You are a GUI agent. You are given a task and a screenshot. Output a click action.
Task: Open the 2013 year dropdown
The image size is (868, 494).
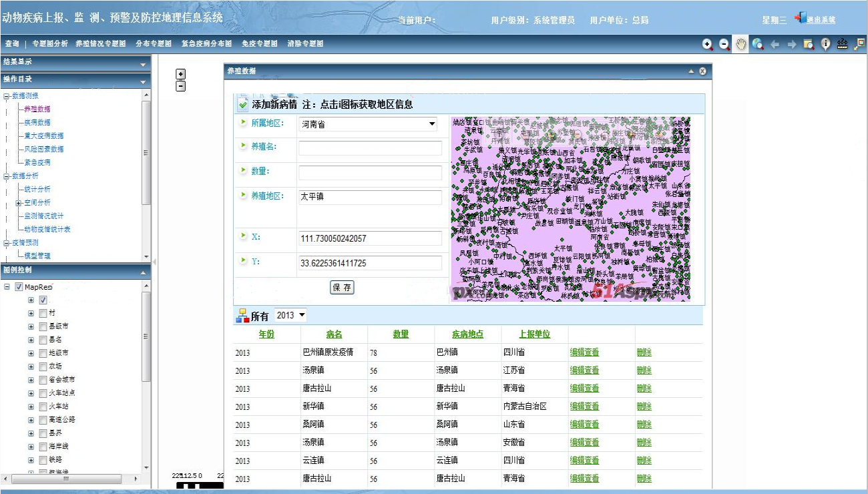[290, 315]
